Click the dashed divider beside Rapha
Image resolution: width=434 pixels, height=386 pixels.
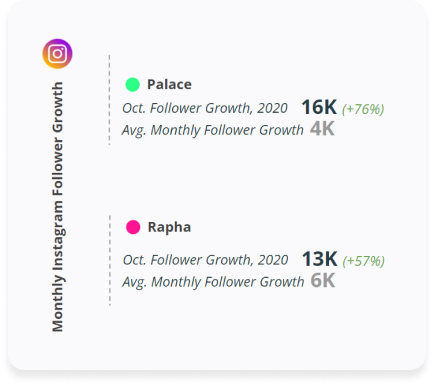(110, 260)
